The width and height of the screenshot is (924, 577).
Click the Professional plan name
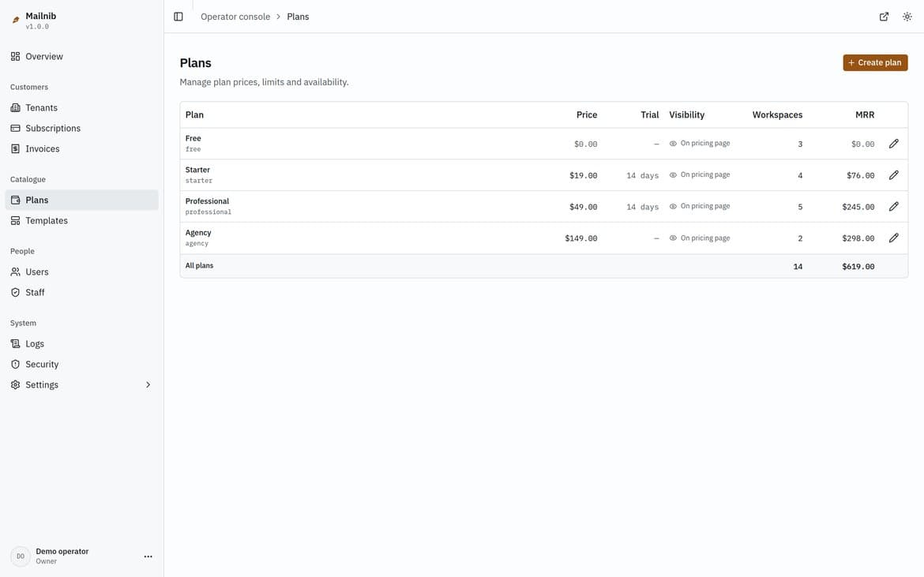coord(207,201)
